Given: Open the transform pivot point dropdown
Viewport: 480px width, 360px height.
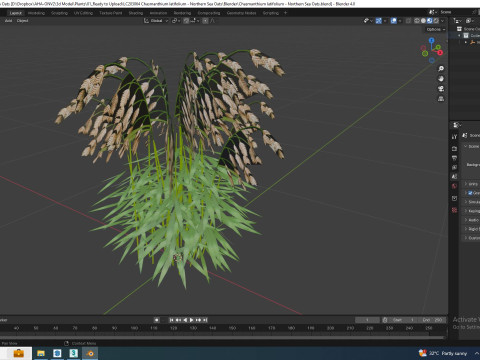Looking at the screenshot, I should [175, 21].
